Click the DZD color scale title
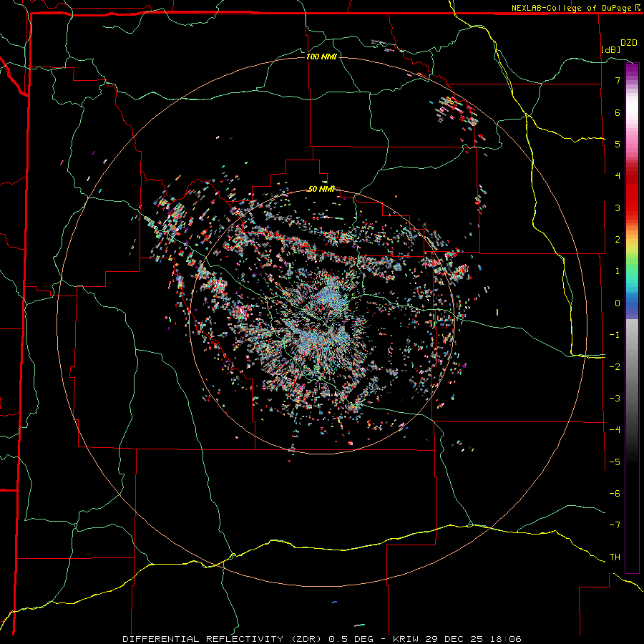Viewport: 644px width, 644px height. [x=629, y=43]
